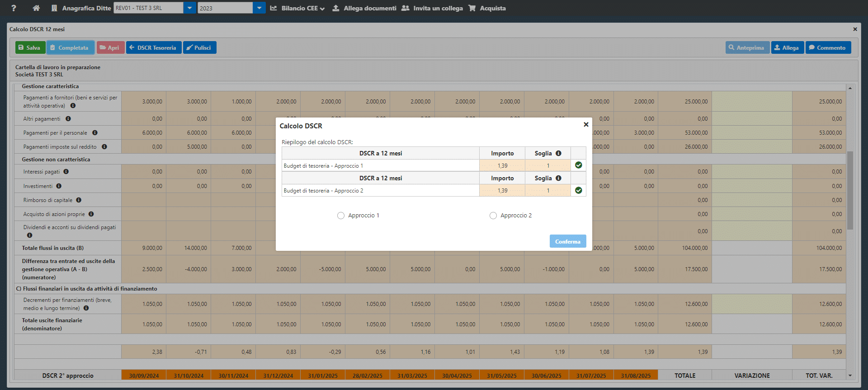Open the help question mark icon

tap(14, 8)
